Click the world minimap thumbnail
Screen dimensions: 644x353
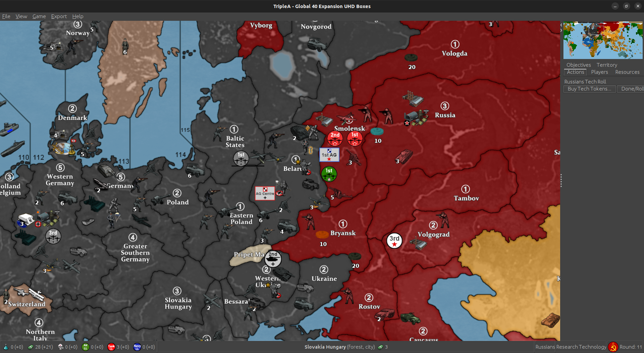603,40
